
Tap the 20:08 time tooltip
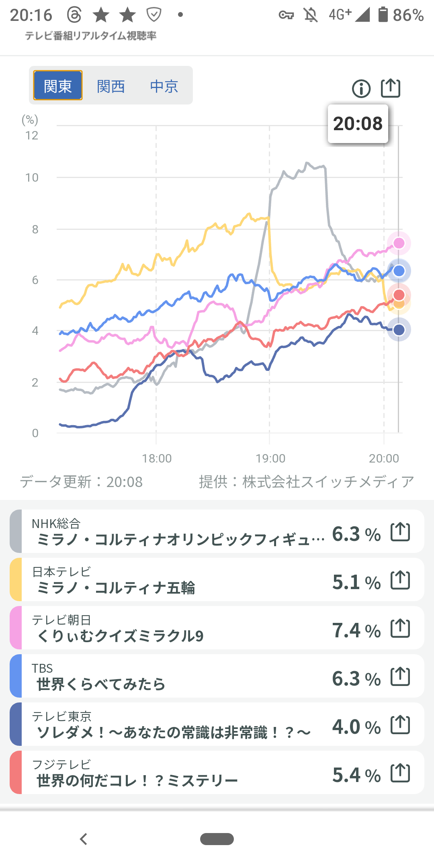coord(358,124)
